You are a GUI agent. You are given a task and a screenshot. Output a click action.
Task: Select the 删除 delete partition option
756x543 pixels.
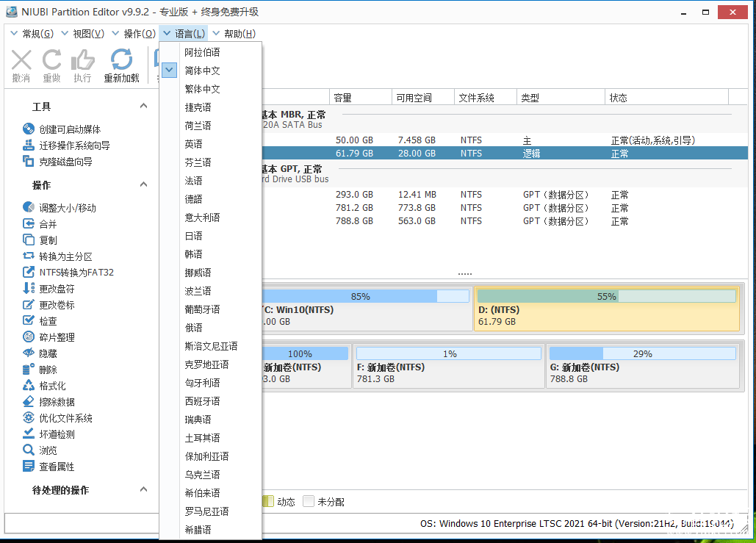click(x=40, y=370)
